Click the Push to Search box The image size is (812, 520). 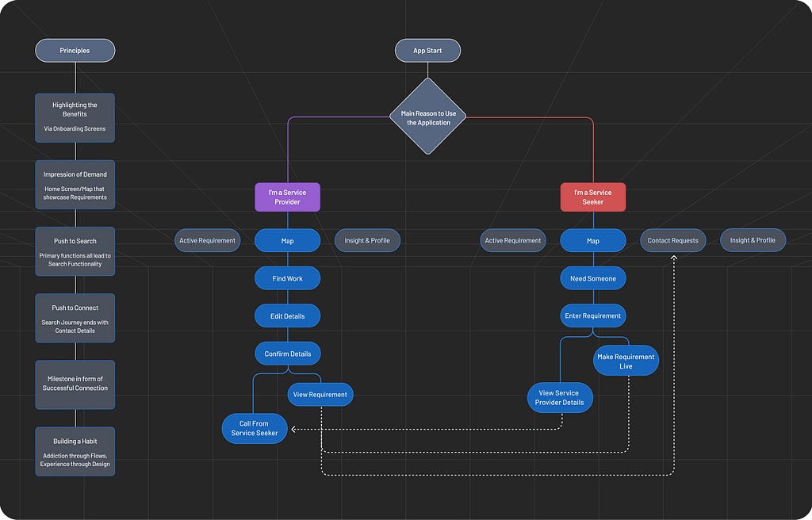pyautogui.click(x=75, y=251)
